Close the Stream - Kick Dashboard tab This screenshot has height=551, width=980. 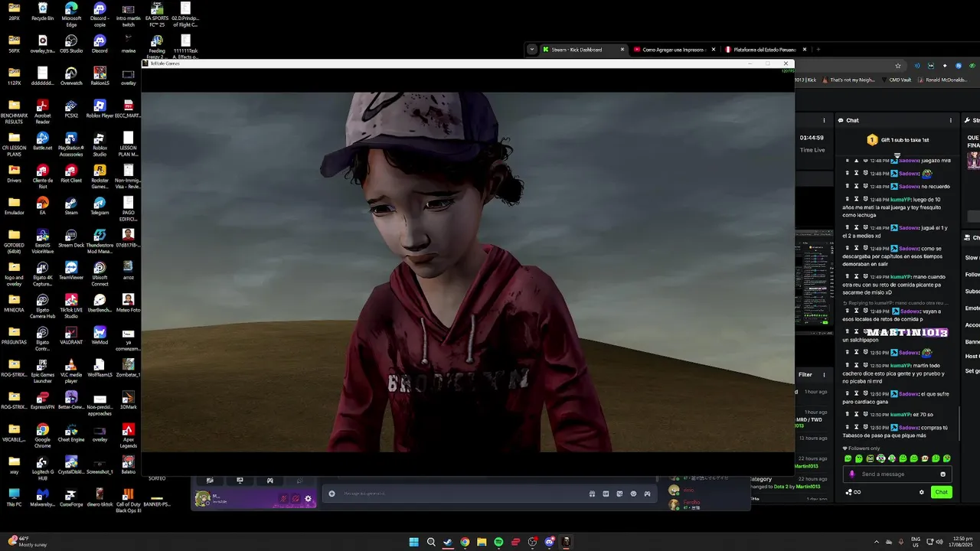622,49
